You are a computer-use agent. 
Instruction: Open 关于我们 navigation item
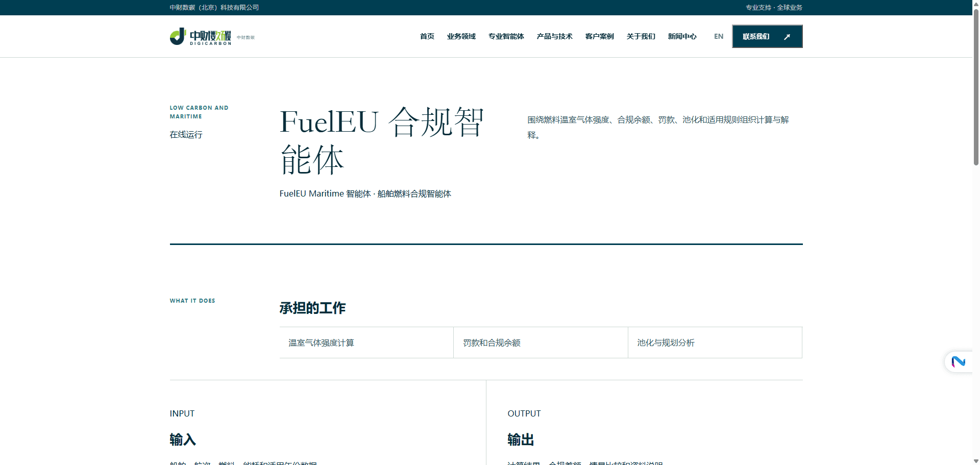641,36
